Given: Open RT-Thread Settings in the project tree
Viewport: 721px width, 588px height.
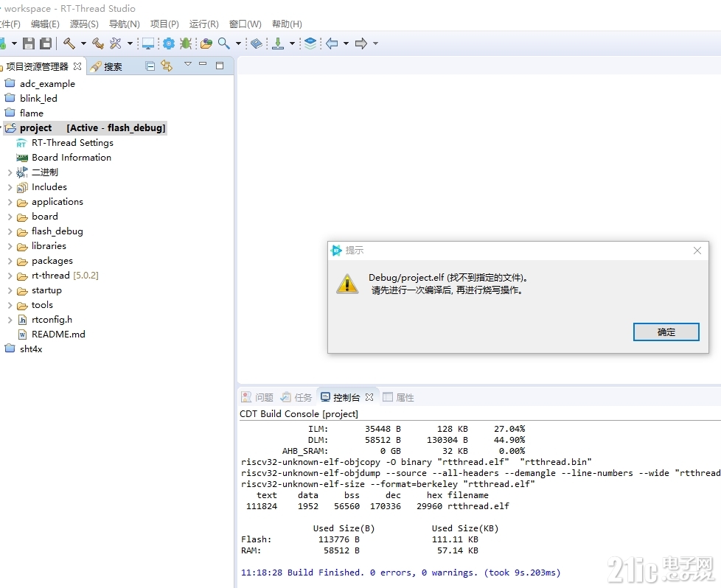Looking at the screenshot, I should click(x=65, y=143).
